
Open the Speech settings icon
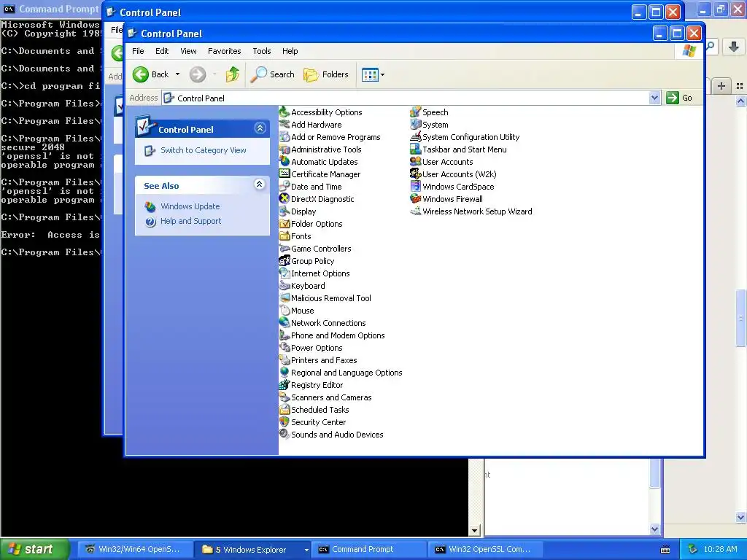(x=415, y=112)
